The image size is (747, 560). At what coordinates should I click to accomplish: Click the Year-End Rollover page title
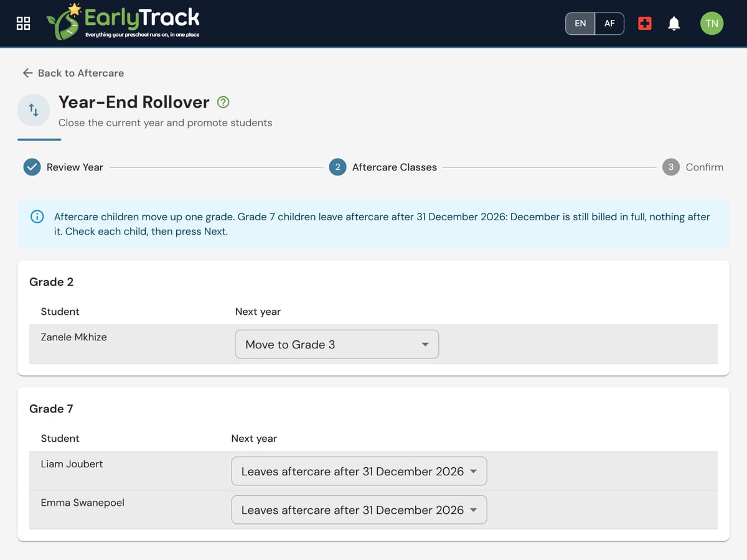pos(134,102)
